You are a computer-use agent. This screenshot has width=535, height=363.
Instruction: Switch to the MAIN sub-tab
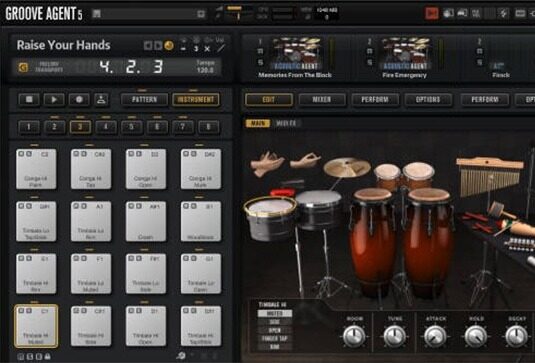pyautogui.click(x=258, y=123)
